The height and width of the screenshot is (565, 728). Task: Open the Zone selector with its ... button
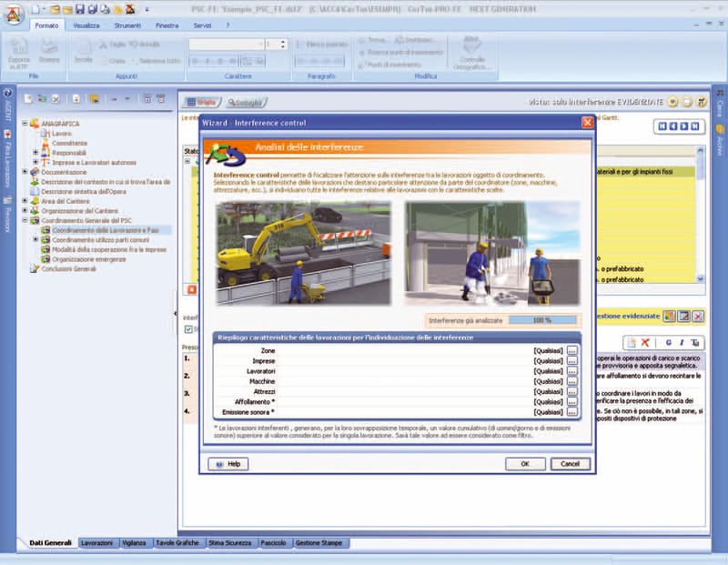click(571, 349)
